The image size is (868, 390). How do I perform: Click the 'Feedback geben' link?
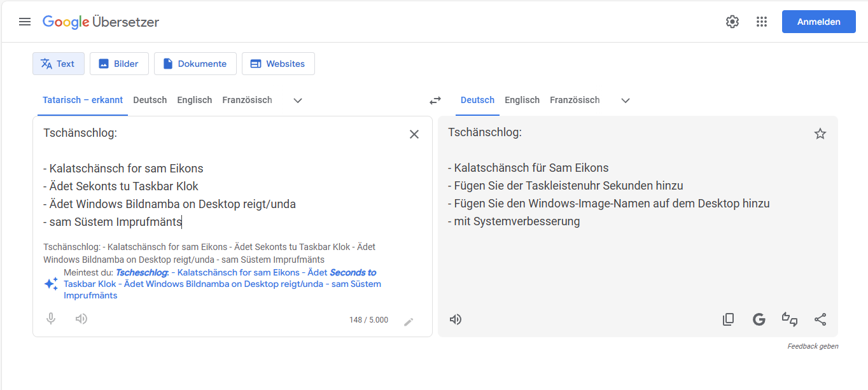point(813,347)
